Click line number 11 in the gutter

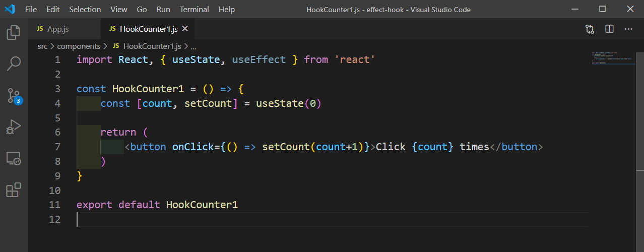[x=54, y=205]
